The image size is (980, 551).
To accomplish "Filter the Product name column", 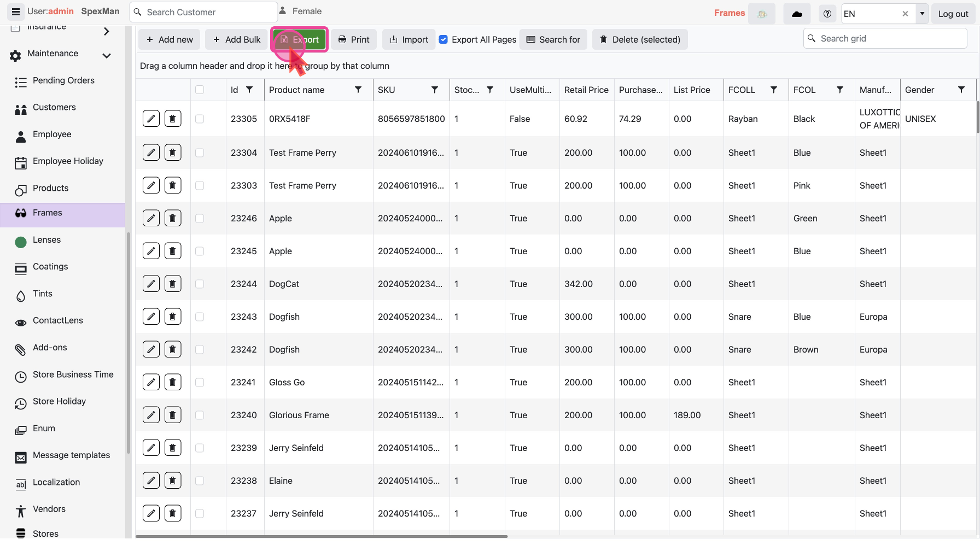I will point(358,90).
